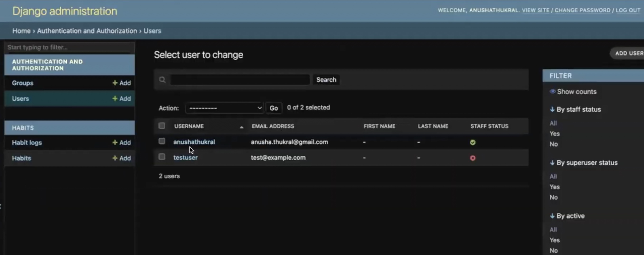Open the testuser user link
The height and width of the screenshot is (255, 644).
click(x=185, y=158)
